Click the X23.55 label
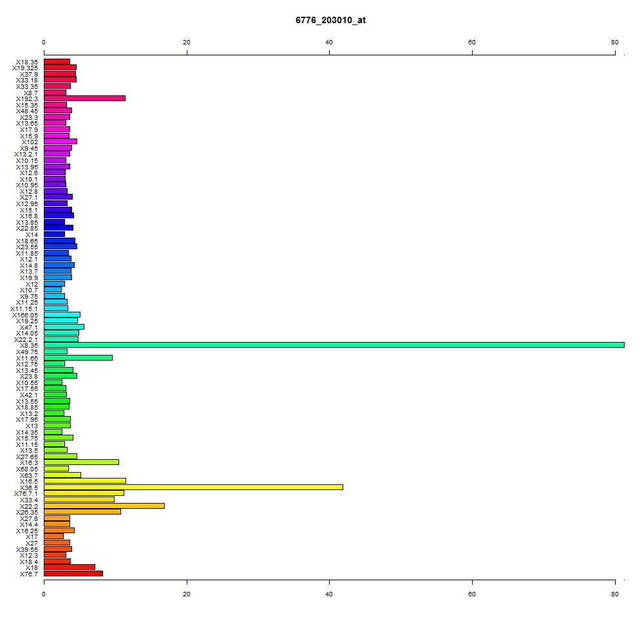Viewport: 644px width, 644px height. [26, 247]
